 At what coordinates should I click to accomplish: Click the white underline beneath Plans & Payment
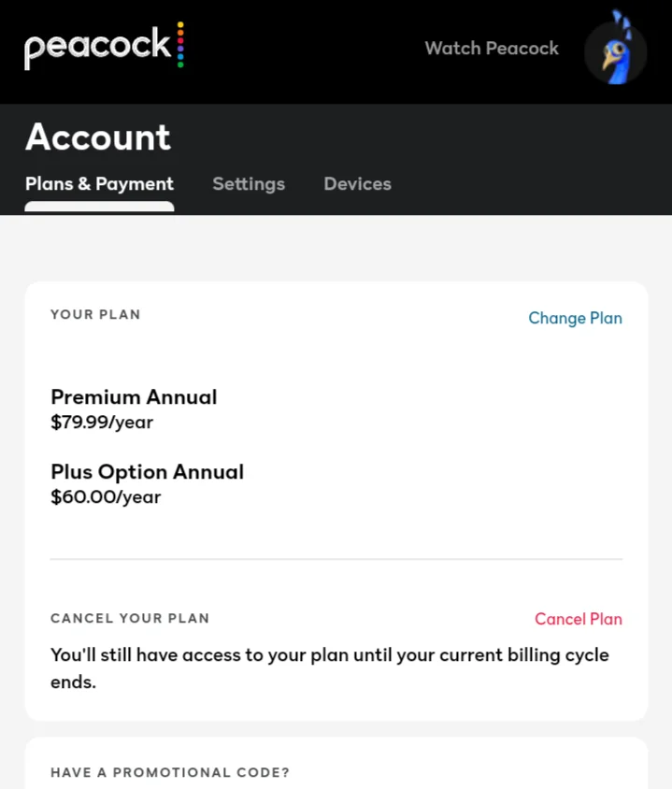(x=100, y=207)
